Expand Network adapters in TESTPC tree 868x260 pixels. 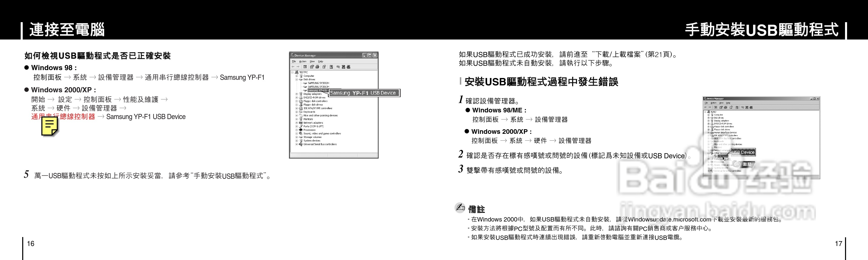pyautogui.click(x=297, y=123)
